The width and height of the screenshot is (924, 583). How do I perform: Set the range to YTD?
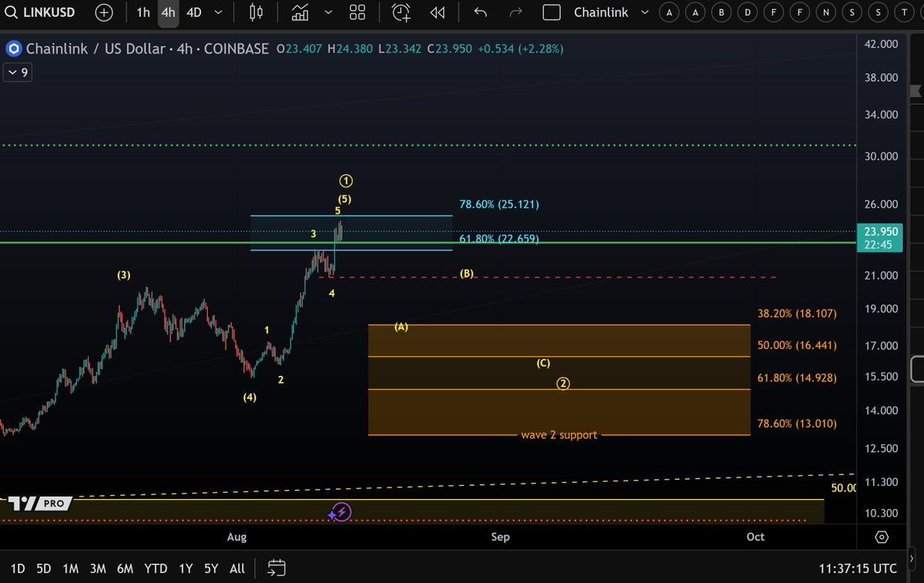pyautogui.click(x=156, y=568)
